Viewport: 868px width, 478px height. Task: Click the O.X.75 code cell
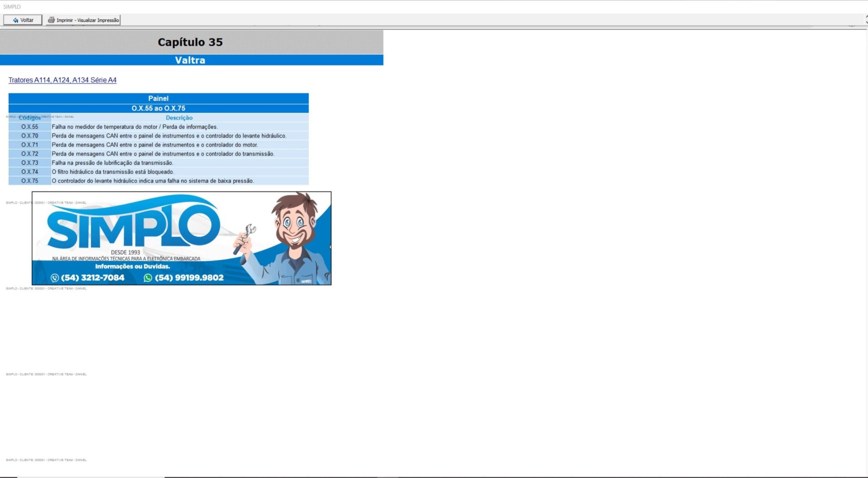pos(30,181)
